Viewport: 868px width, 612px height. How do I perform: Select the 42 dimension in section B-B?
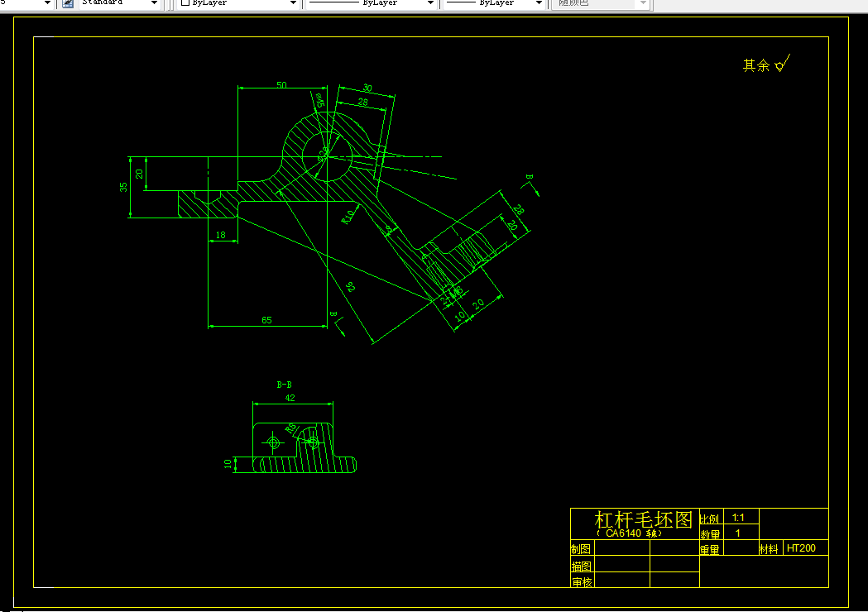[x=290, y=398]
